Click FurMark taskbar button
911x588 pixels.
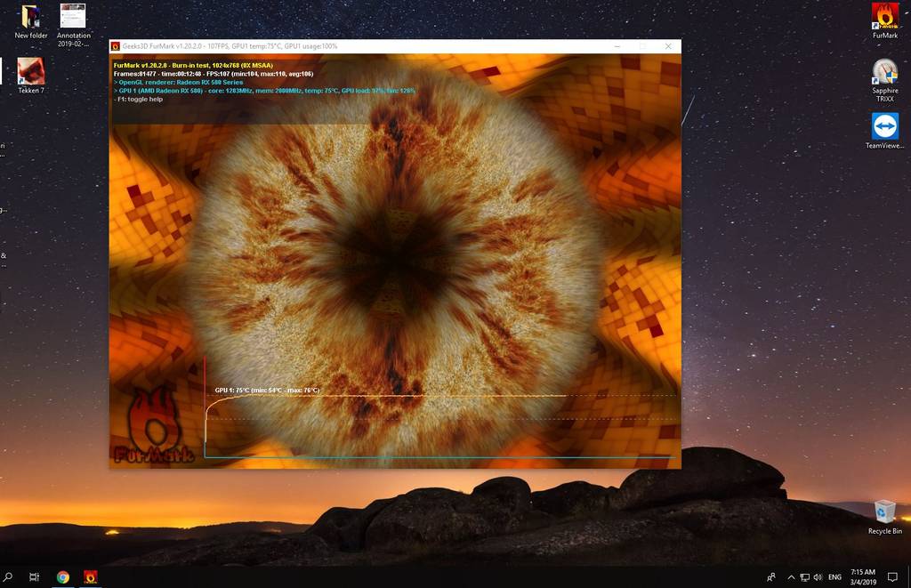90,577
